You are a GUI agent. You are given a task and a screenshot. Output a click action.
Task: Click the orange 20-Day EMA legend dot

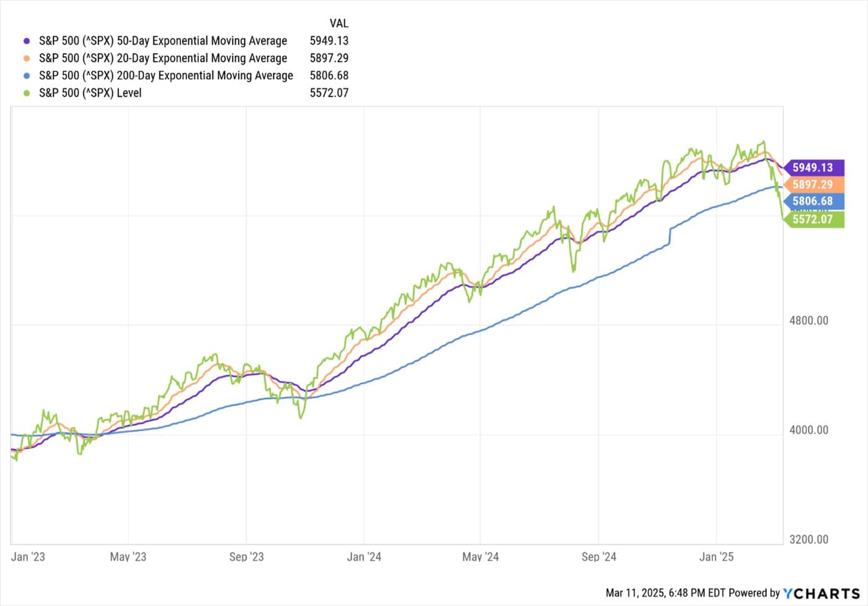click(26, 58)
